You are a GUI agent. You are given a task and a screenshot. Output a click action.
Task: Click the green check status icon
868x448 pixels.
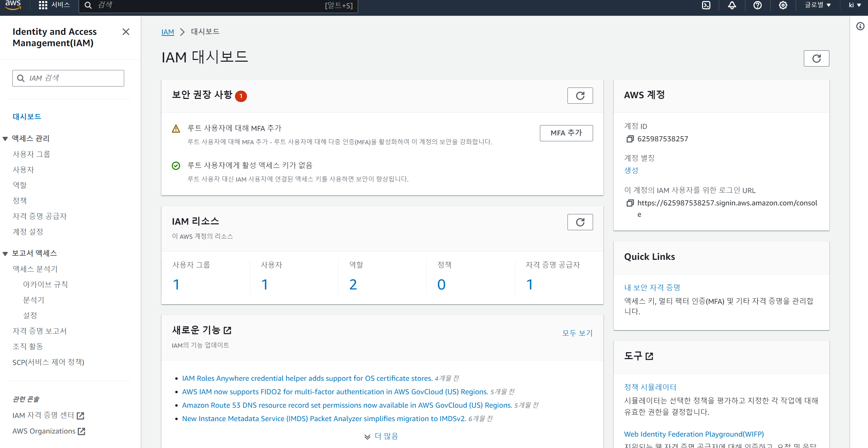point(176,166)
